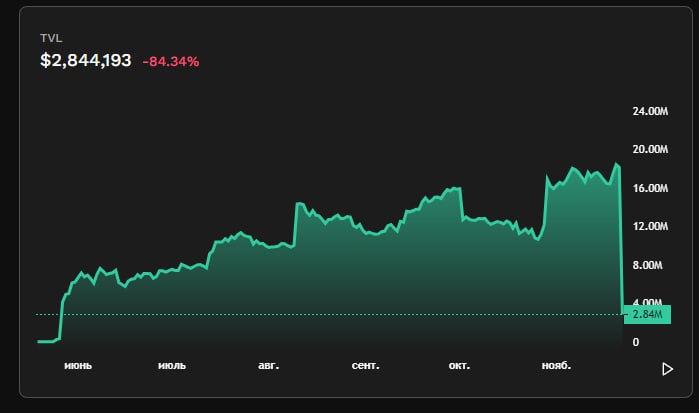Select the $2,844,193 total value text

click(x=86, y=61)
